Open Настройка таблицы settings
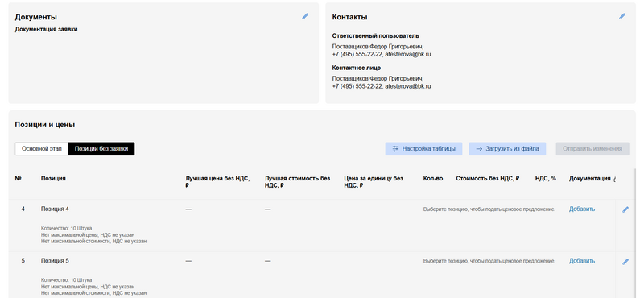 (x=424, y=149)
